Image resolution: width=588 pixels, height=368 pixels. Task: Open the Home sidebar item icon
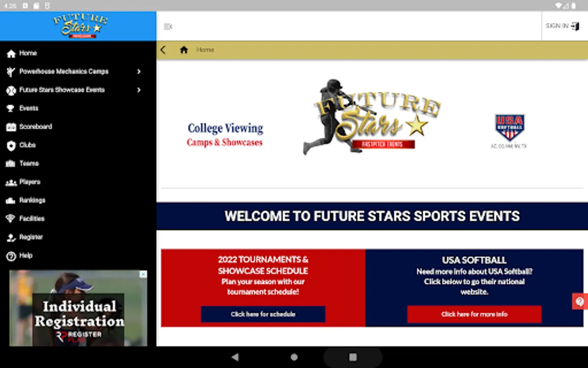pos(11,54)
